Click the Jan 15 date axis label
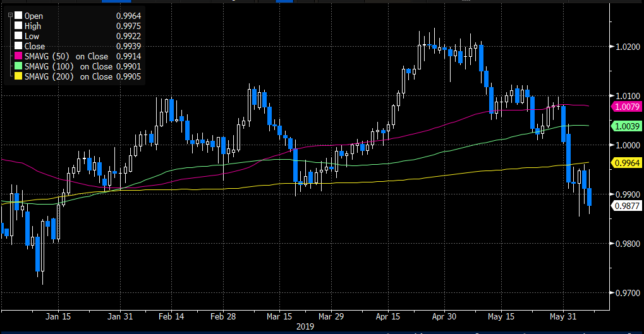 58,317
